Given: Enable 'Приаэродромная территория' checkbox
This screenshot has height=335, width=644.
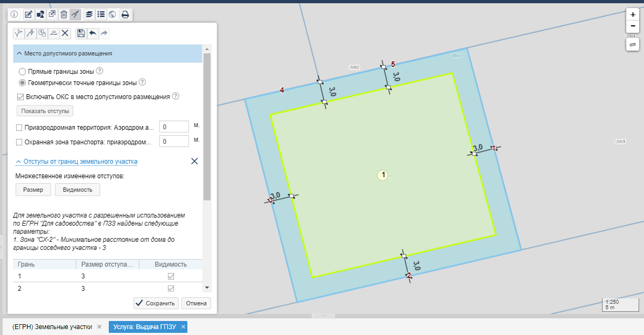Looking at the screenshot, I should click(x=19, y=128).
